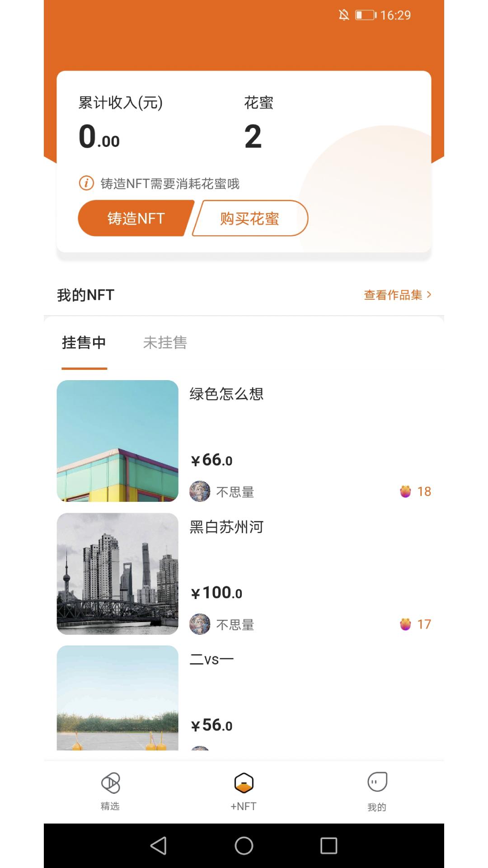Tap the +NFT honey jar icon
The height and width of the screenshot is (868, 488).
[x=244, y=783]
